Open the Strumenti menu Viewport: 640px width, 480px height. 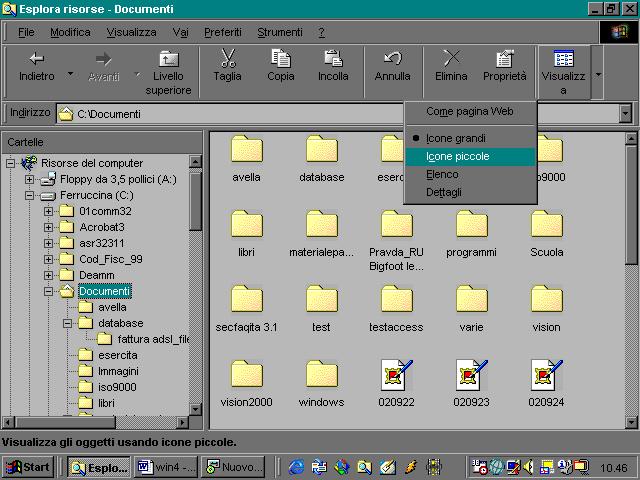pyautogui.click(x=280, y=32)
